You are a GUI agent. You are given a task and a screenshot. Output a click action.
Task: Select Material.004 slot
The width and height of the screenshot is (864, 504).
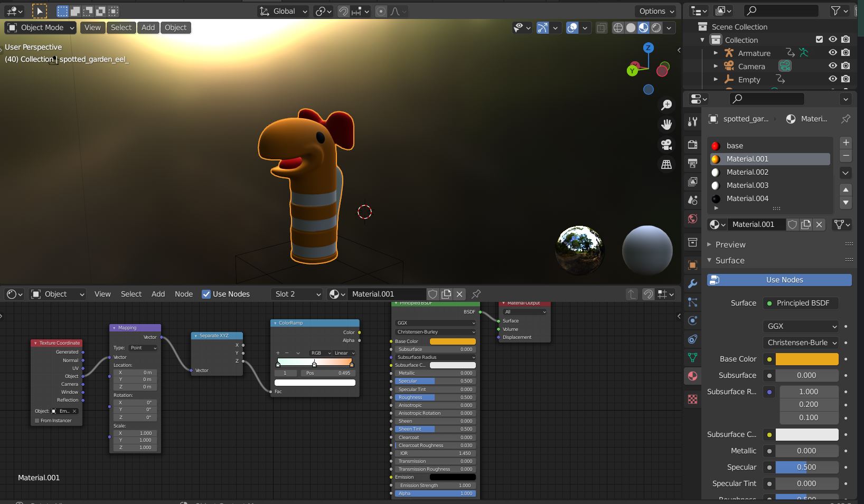click(x=770, y=198)
